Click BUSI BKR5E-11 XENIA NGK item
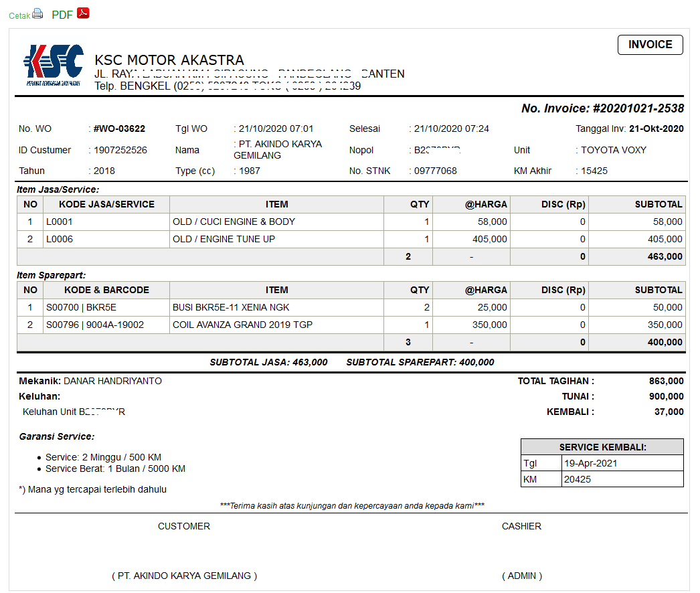 click(x=231, y=307)
